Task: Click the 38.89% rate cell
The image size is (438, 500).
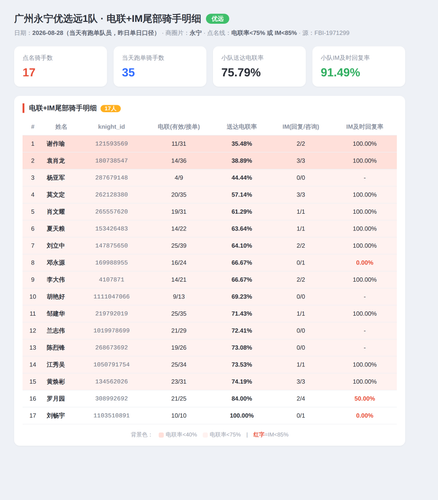Action: [x=242, y=161]
